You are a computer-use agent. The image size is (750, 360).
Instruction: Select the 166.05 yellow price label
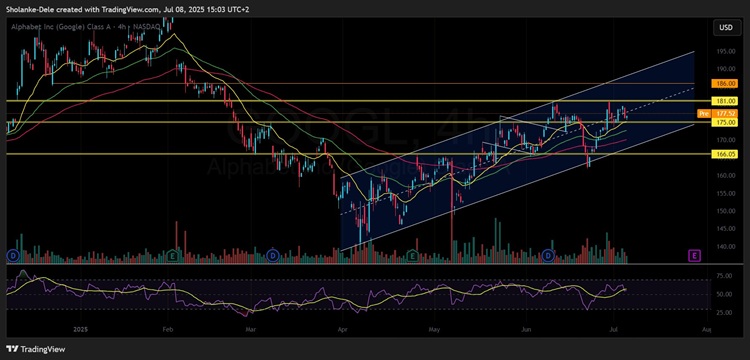726,154
